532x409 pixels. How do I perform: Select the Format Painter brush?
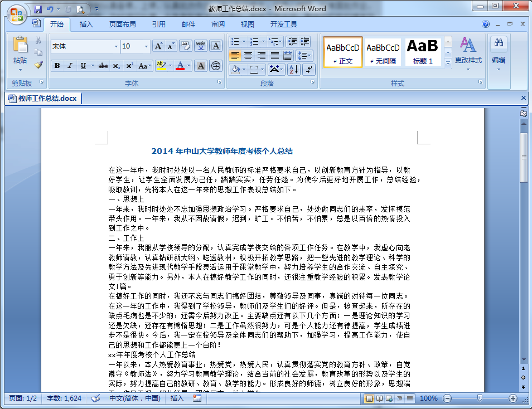tap(38, 65)
